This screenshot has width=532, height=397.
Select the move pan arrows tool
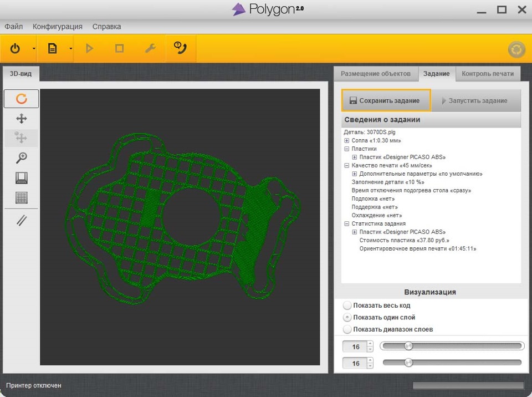coord(22,119)
